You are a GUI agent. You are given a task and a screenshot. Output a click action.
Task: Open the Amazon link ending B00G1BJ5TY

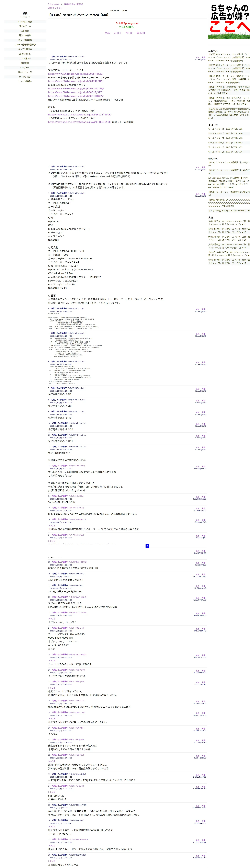75,92
